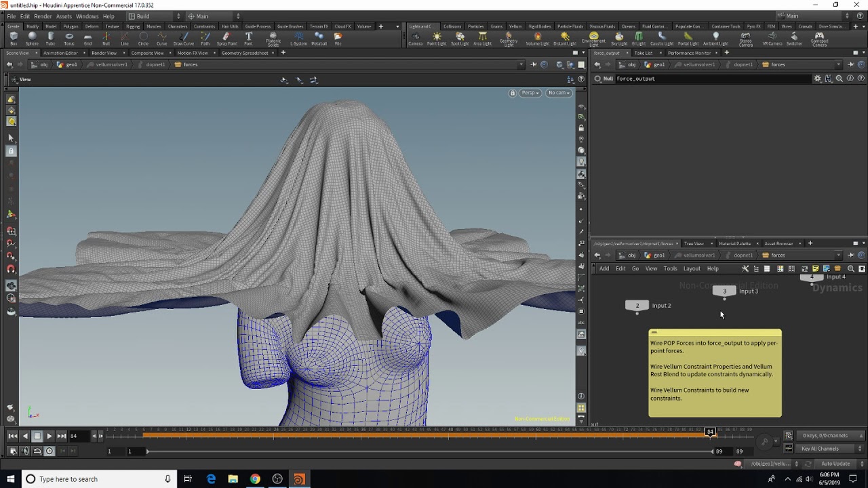Select the L-System shelf tool

pyautogui.click(x=298, y=39)
